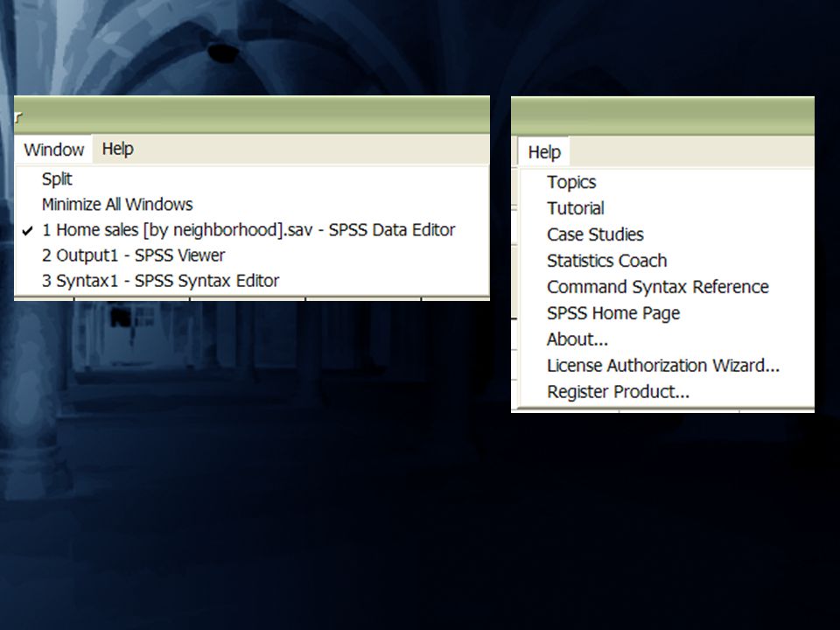Viewport: 840px width, 630px height.
Task: Click the Help menu title above Topics
Action: click(544, 152)
